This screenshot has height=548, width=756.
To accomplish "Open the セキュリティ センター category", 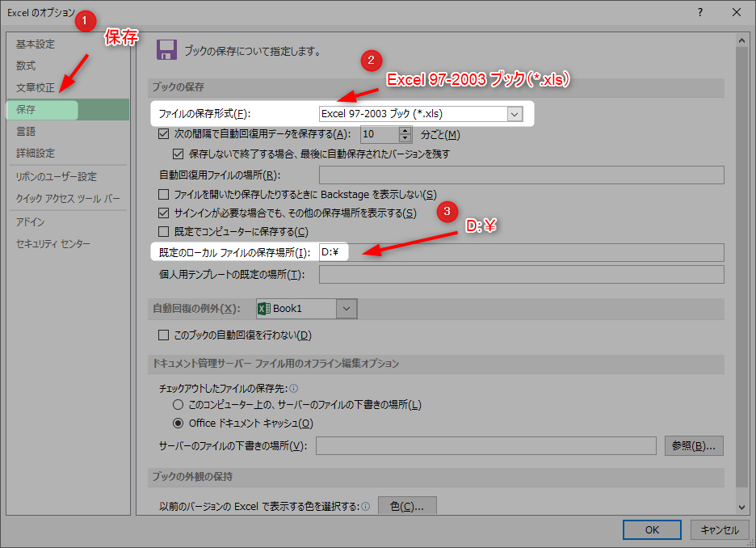I will point(52,244).
